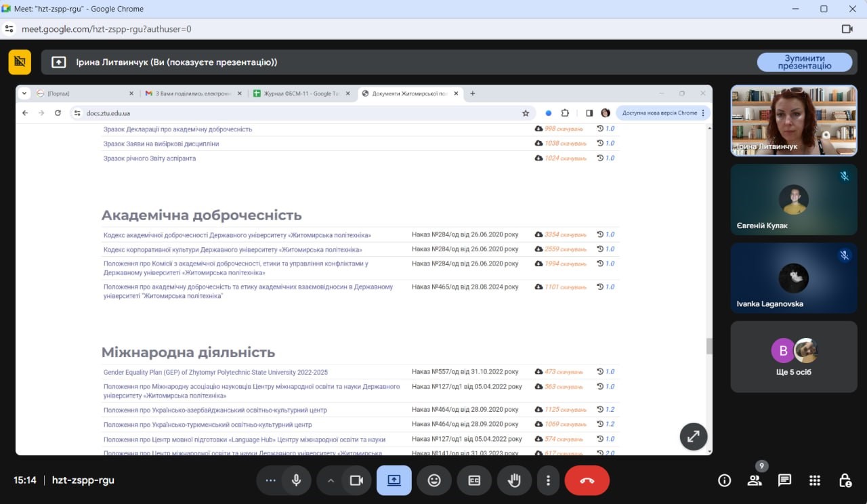Raise hand in the meeting
The width and height of the screenshot is (867, 504).
[x=514, y=480]
